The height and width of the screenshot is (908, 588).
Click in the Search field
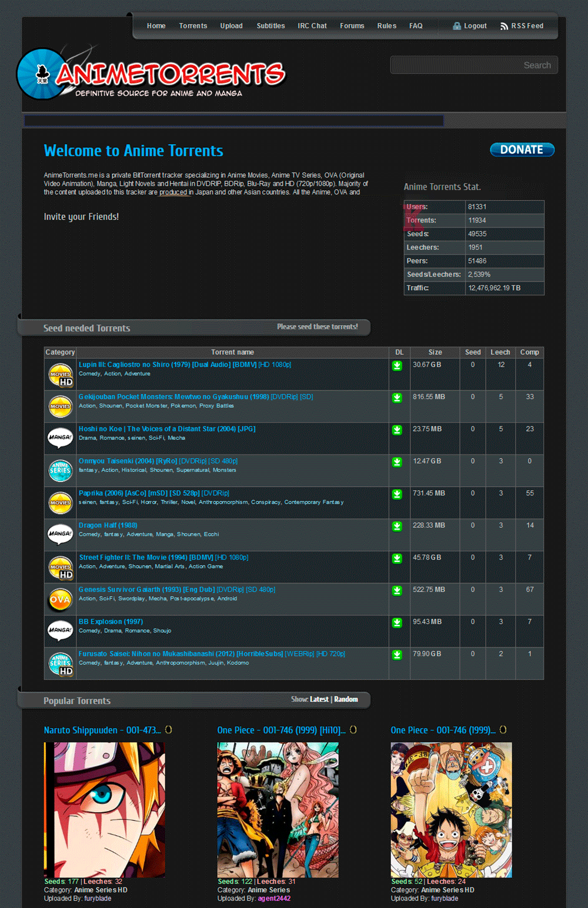click(x=474, y=65)
